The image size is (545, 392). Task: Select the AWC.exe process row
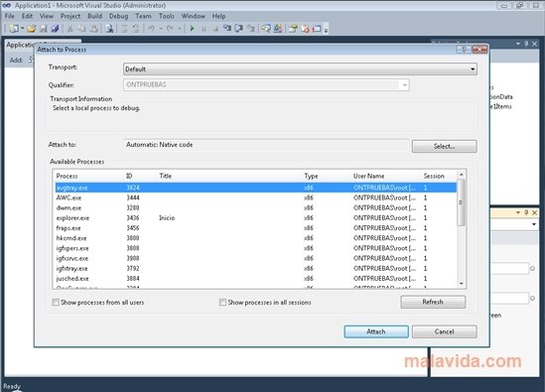(x=256, y=197)
